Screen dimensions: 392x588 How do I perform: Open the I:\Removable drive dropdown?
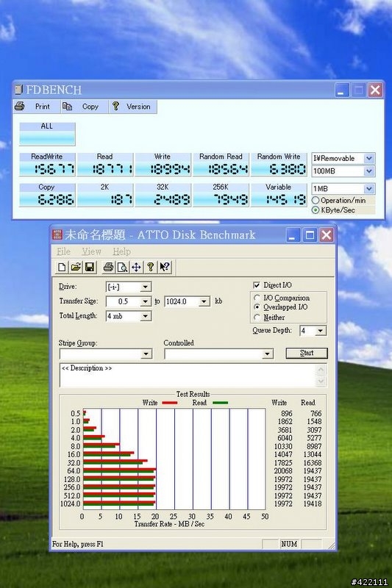(x=368, y=158)
